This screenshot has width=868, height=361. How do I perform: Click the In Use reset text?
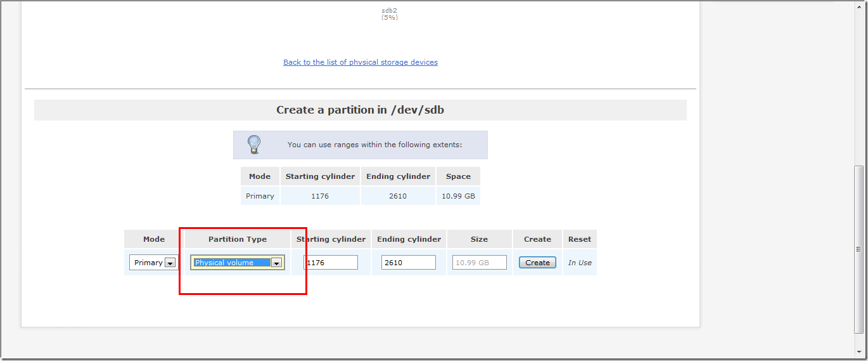click(x=579, y=263)
